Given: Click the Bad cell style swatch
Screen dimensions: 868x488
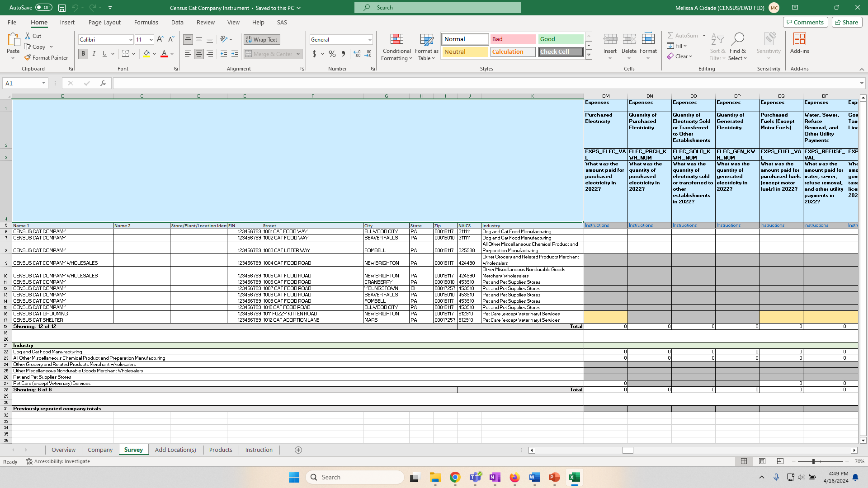Looking at the screenshot, I should (x=513, y=39).
